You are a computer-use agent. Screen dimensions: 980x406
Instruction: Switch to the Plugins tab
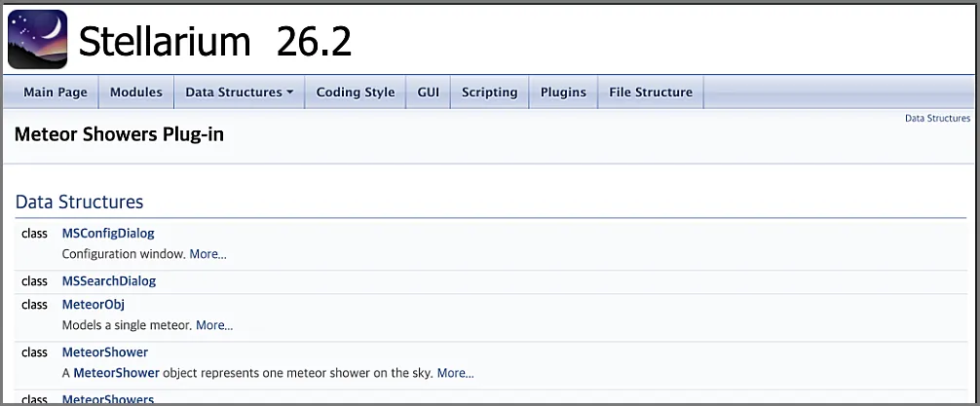[563, 92]
